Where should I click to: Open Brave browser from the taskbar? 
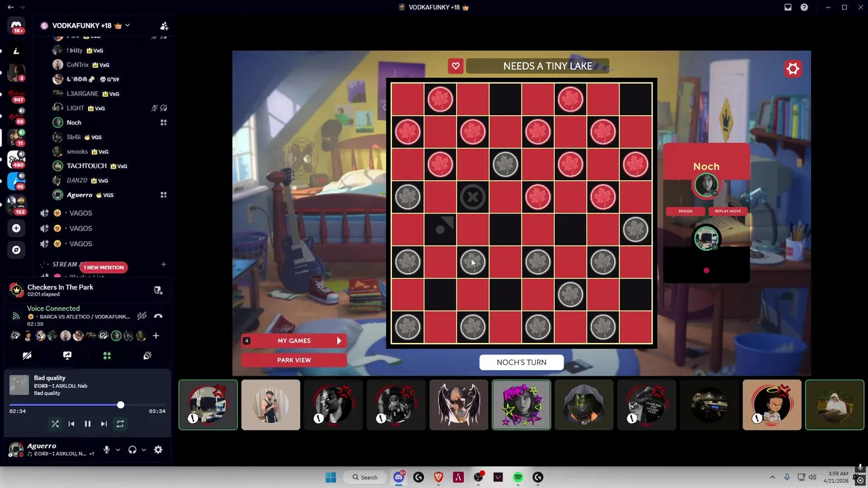(x=438, y=477)
